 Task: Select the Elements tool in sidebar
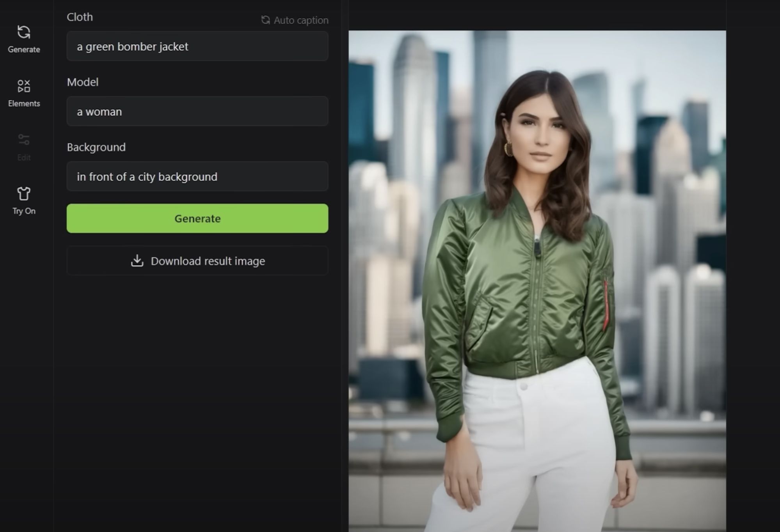pyautogui.click(x=24, y=92)
